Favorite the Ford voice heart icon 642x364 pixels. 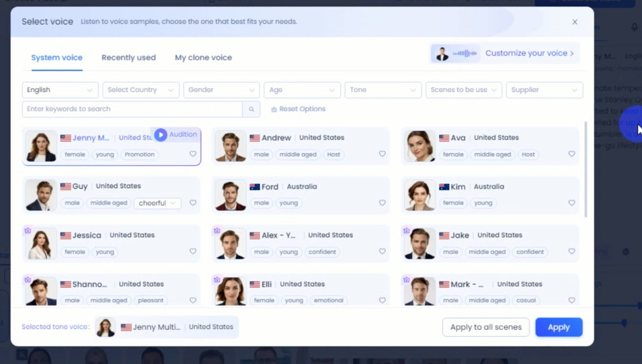point(382,202)
